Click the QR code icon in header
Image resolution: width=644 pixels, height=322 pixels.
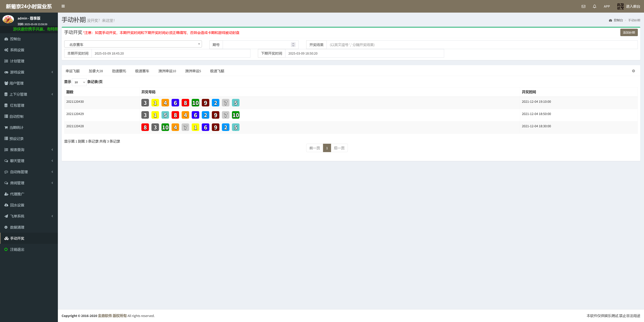pos(620,7)
